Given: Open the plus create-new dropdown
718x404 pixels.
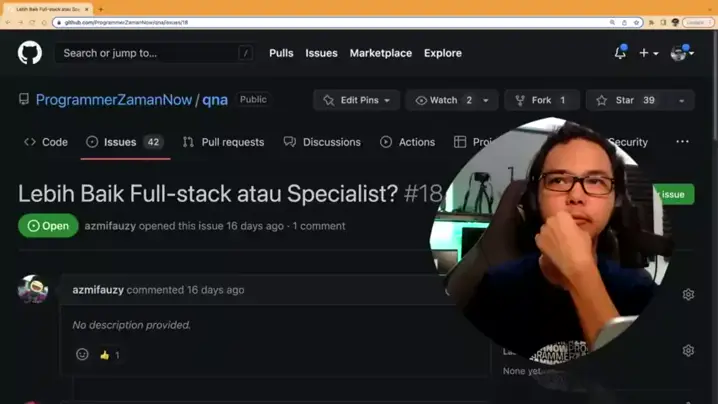Looking at the screenshot, I should point(648,53).
